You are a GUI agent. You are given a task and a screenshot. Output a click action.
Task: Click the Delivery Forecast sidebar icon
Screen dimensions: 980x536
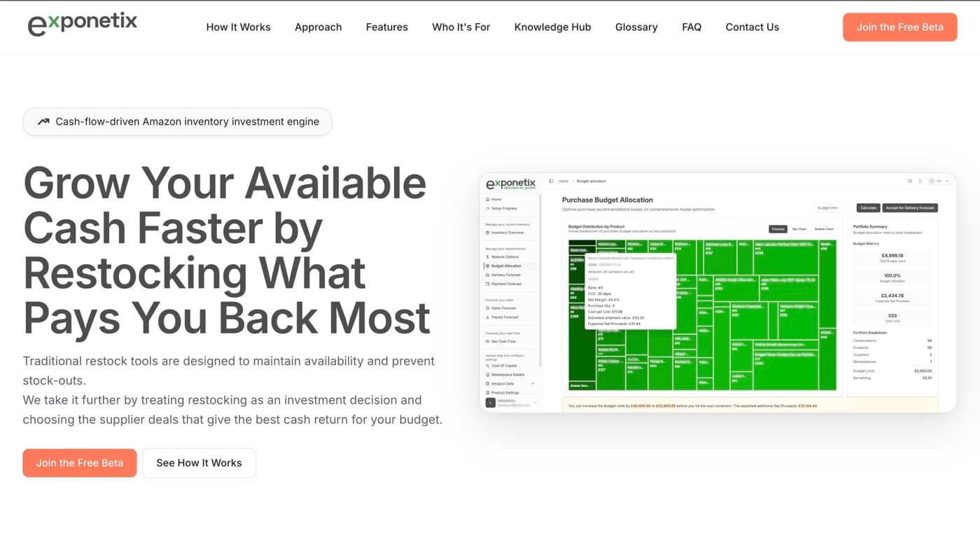pyautogui.click(x=487, y=275)
